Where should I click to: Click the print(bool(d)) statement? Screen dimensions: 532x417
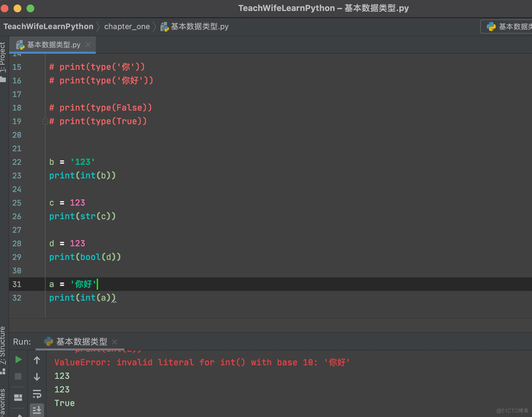[85, 257]
